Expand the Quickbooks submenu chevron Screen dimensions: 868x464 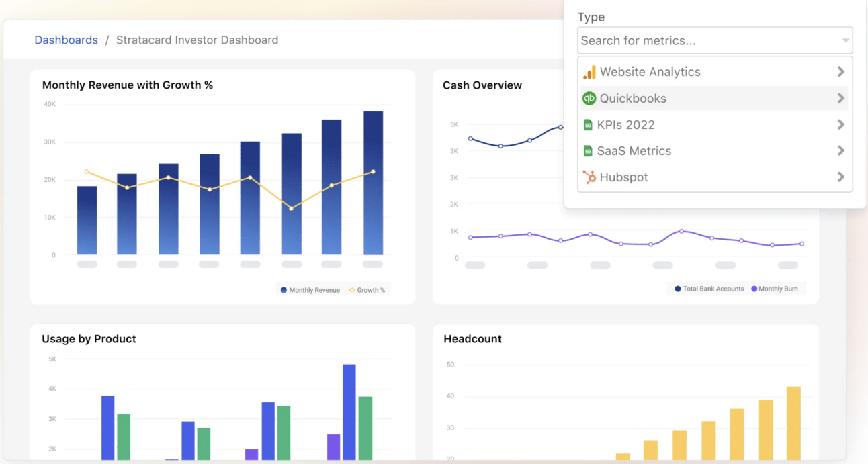click(x=840, y=98)
